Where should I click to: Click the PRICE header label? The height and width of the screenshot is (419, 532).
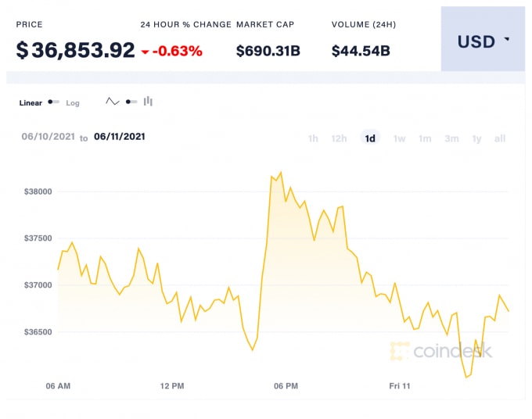(x=30, y=24)
